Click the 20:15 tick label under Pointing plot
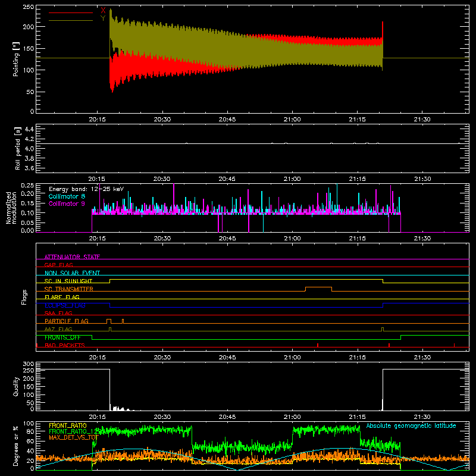Image resolution: width=476 pixels, height=476 pixels. (x=98, y=120)
